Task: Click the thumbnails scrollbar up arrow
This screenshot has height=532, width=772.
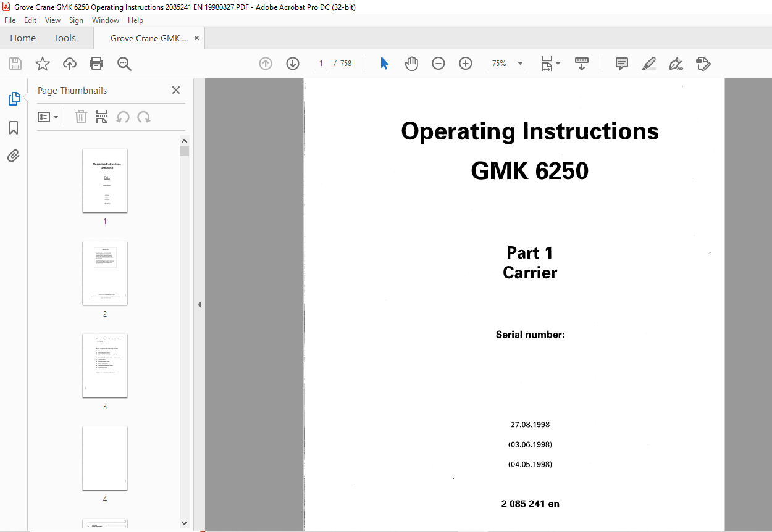Action: point(185,141)
